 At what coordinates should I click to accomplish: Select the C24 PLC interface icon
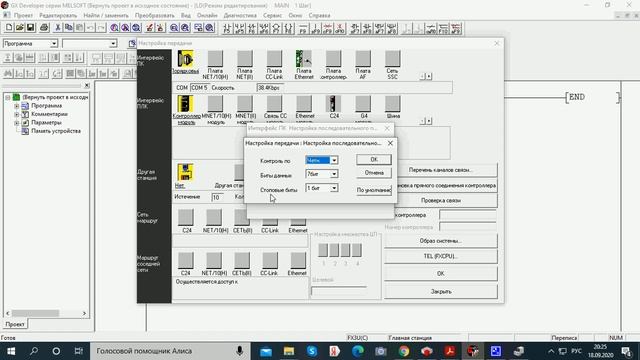(333, 104)
